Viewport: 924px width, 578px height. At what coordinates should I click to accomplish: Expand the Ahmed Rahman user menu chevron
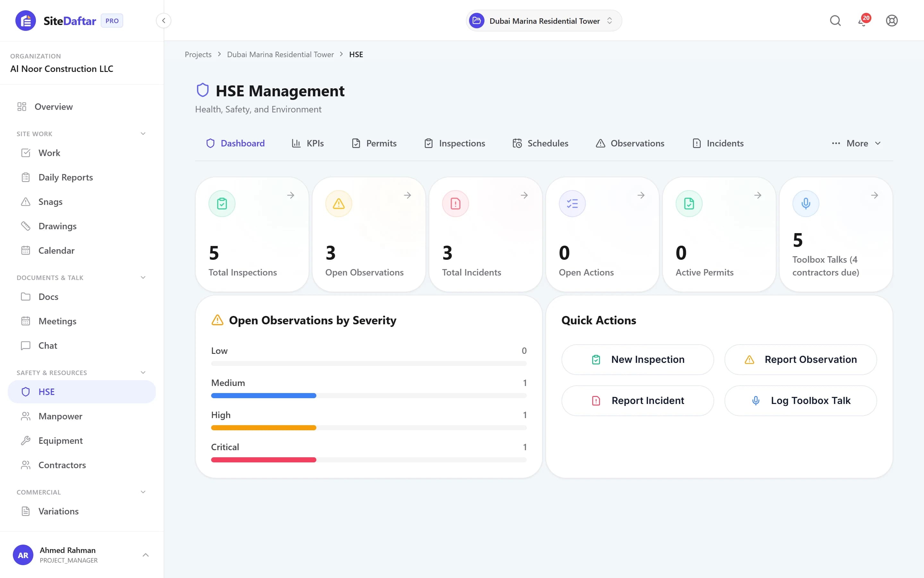pos(145,555)
